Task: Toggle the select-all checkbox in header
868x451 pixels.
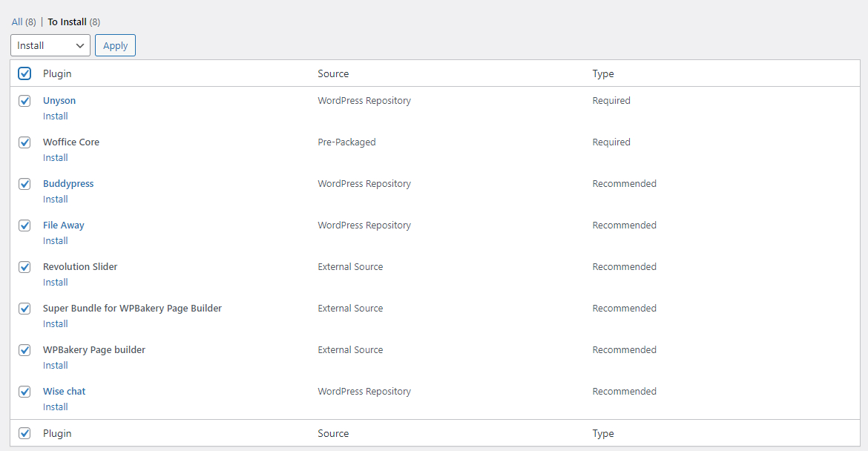Action: coord(24,73)
